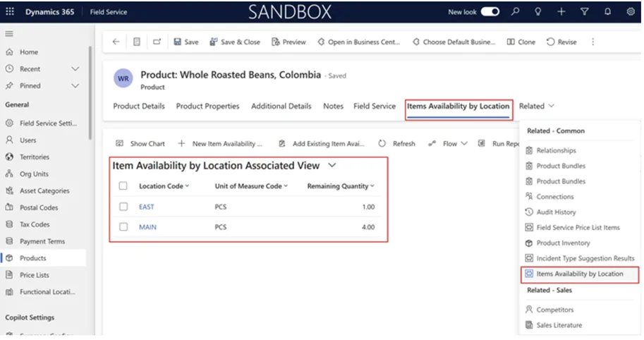Switch to Additional Details tab
The image size is (644, 340).
click(281, 106)
